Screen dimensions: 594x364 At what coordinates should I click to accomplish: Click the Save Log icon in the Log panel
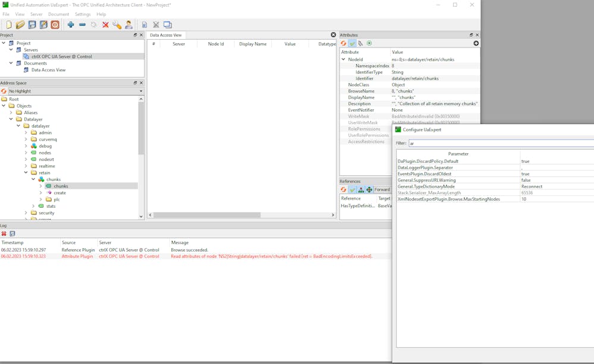(12, 234)
